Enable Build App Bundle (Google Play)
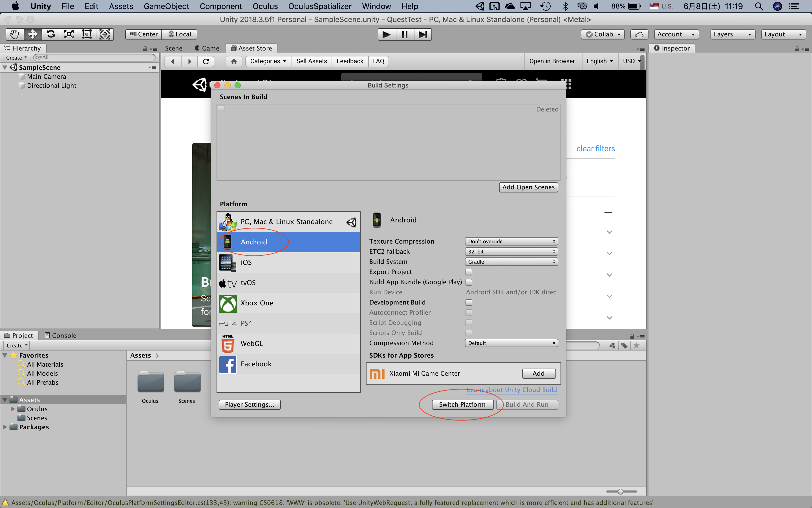 469,282
